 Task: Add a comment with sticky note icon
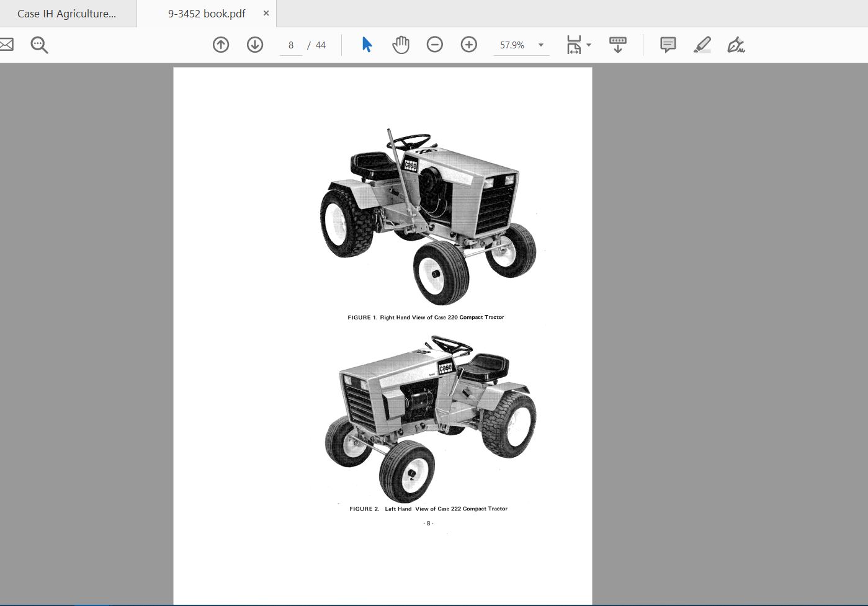tap(668, 45)
